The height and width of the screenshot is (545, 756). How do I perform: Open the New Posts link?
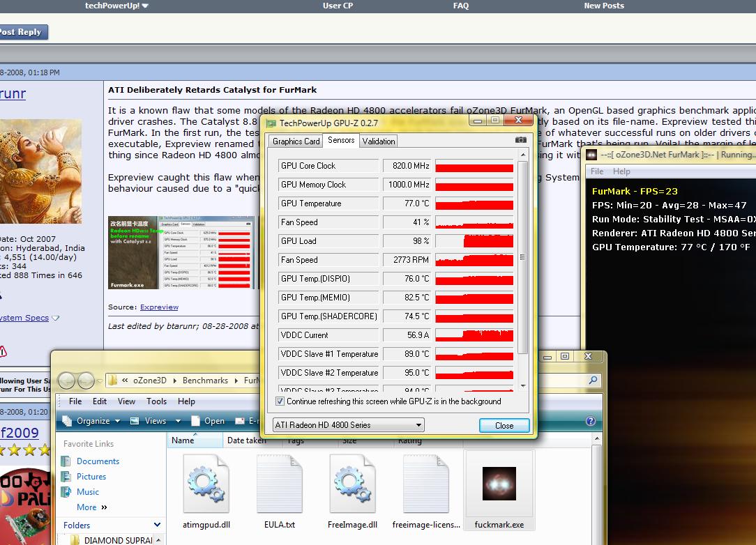[x=604, y=6]
